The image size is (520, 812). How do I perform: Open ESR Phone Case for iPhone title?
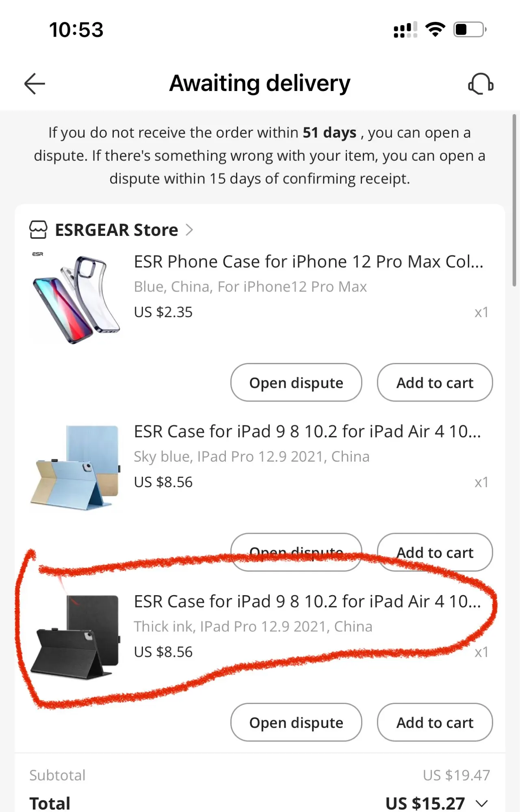coord(309,261)
